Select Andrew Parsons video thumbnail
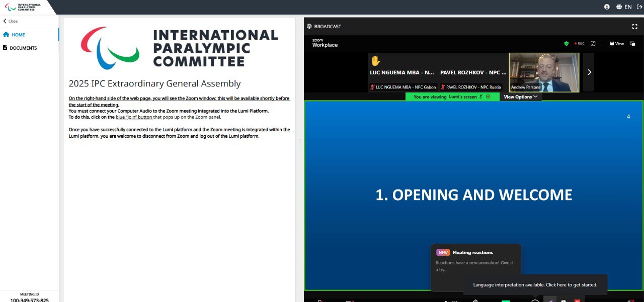Viewport: 644px width, 302px height. pos(544,72)
